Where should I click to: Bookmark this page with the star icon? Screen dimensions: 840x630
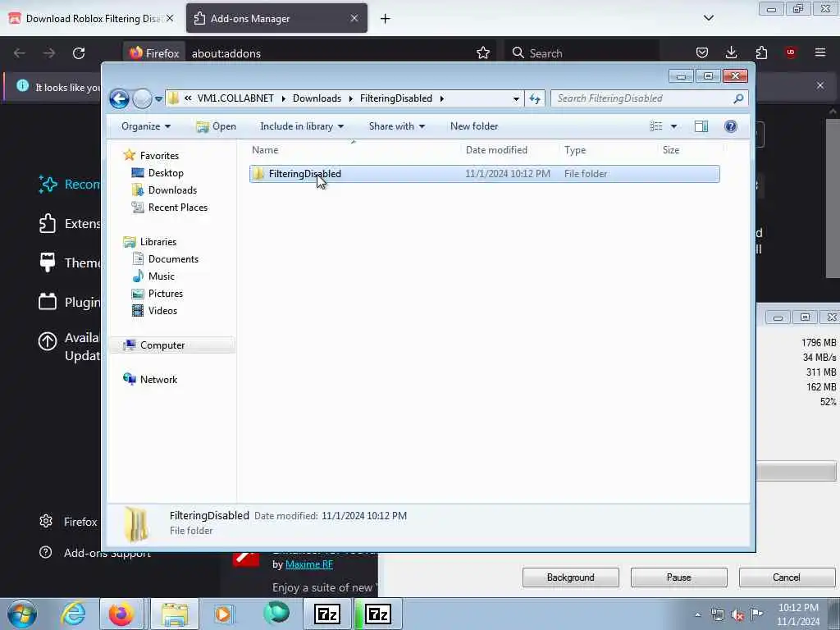click(483, 53)
